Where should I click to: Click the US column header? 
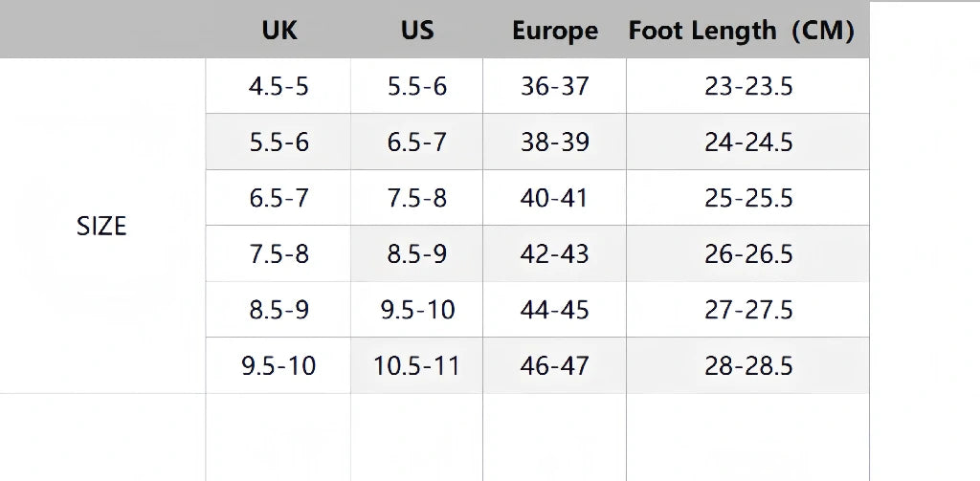pos(417,31)
